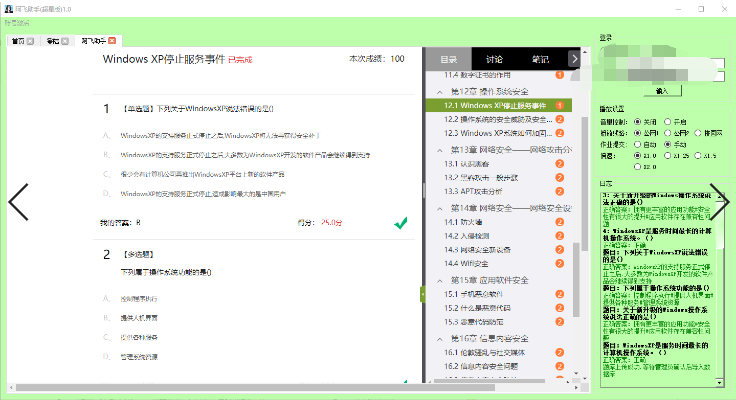736x400 pixels.
Task: Click the app icon in the title bar
Action: click(x=8, y=9)
